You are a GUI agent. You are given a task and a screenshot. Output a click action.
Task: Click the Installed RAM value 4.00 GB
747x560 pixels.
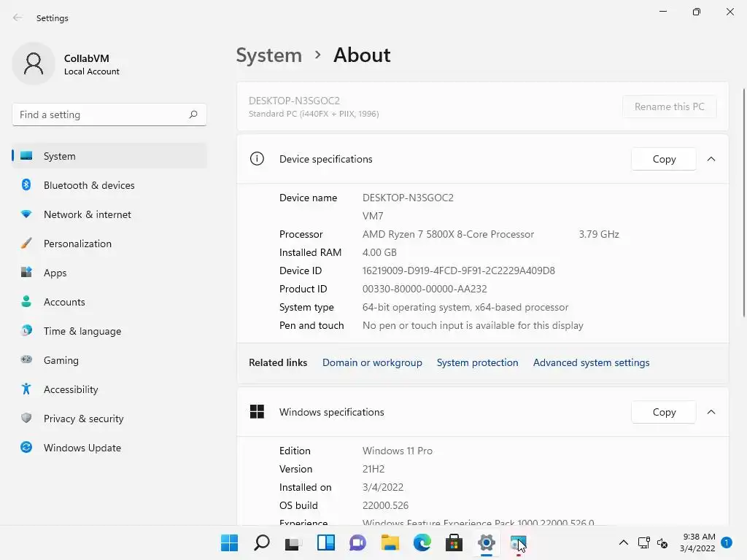pyautogui.click(x=379, y=252)
